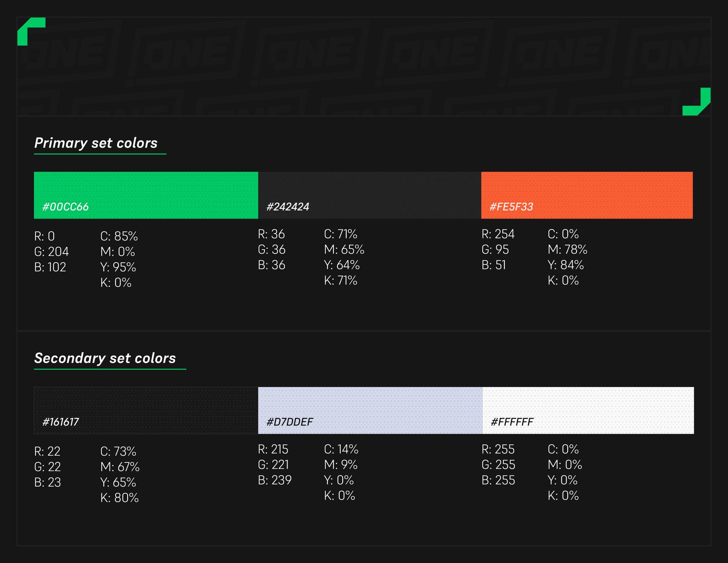Click the R: 254 value under orange
This screenshot has width=728, height=563.
point(498,234)
